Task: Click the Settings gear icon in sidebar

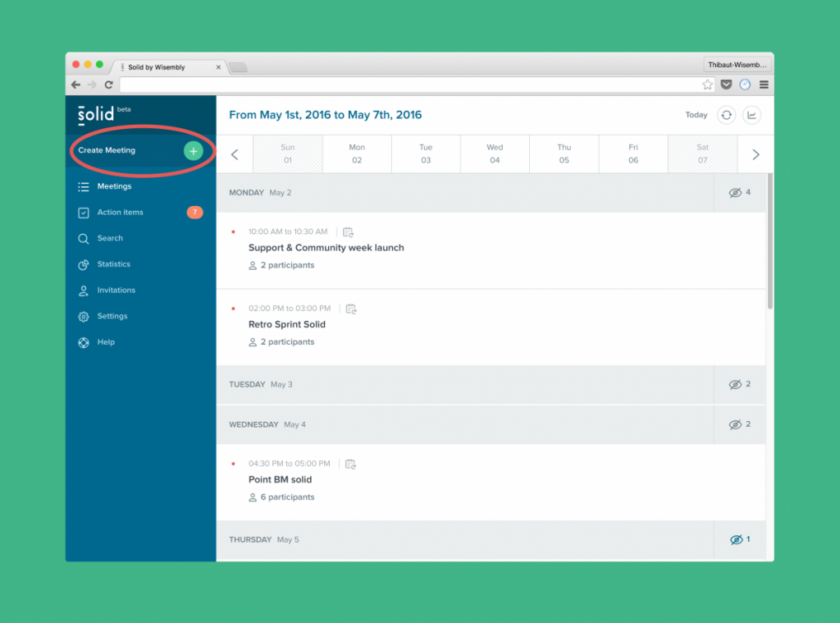Action: click(x=84, y=316)
